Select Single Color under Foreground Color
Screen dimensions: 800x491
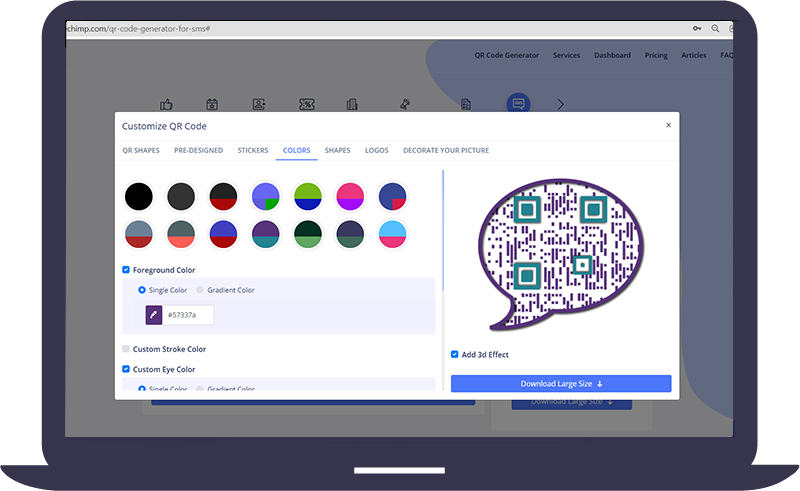142,290
